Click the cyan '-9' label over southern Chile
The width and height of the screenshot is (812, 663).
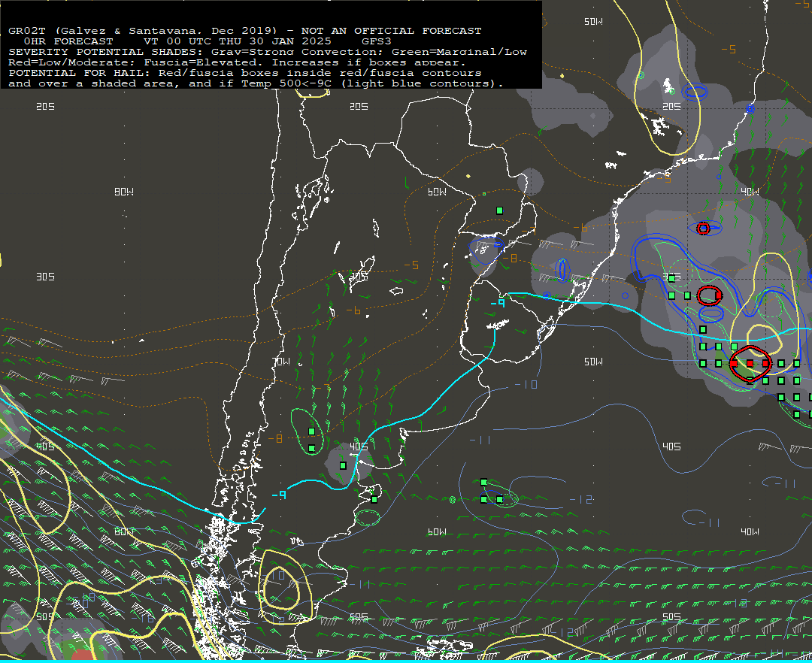[279, 495]
